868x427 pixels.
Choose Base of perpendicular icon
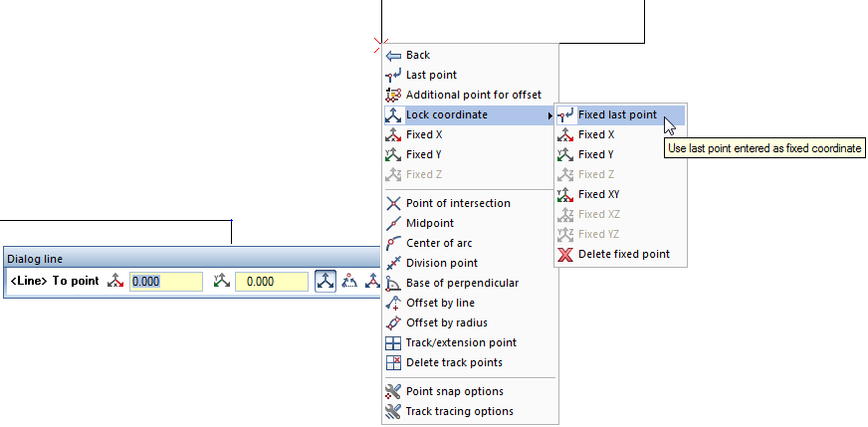393,283
